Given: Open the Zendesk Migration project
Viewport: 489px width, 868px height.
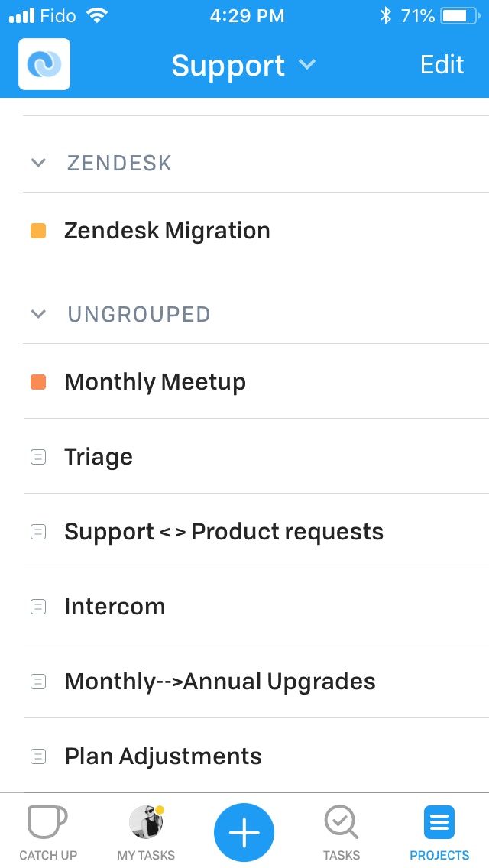Looking at the screenshot, I should [x=257, y=230].
